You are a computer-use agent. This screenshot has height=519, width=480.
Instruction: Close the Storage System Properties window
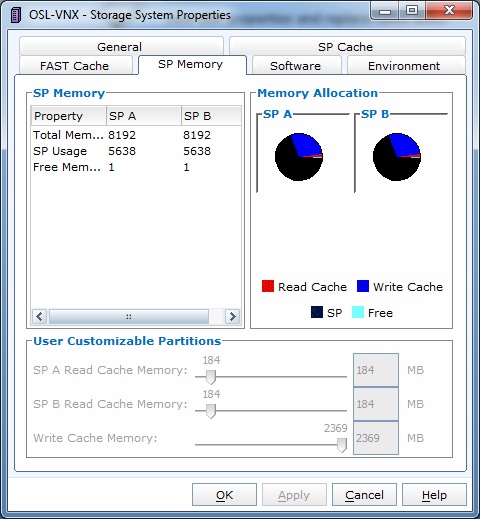pyautogui.click(x=449, y=11)
